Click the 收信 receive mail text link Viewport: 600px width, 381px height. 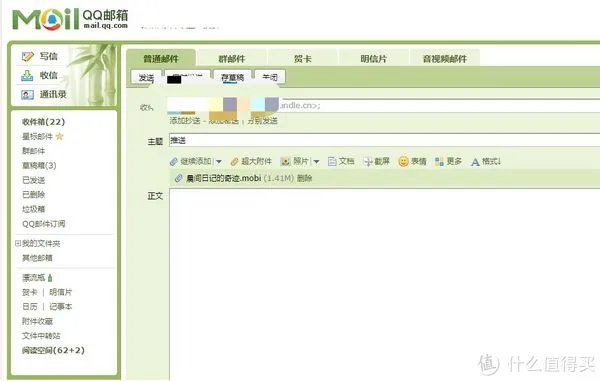click(x=49, y=75)
